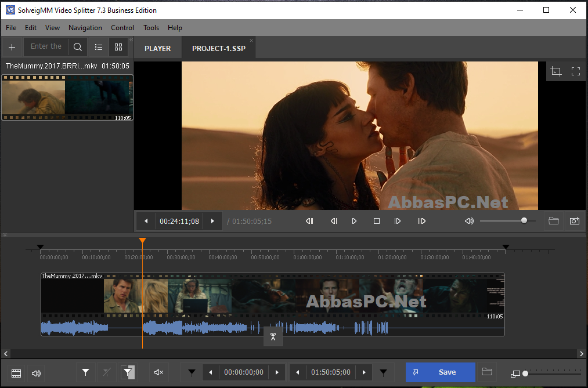
Task: Open the Tools menu
Action: tap(151, 28)
